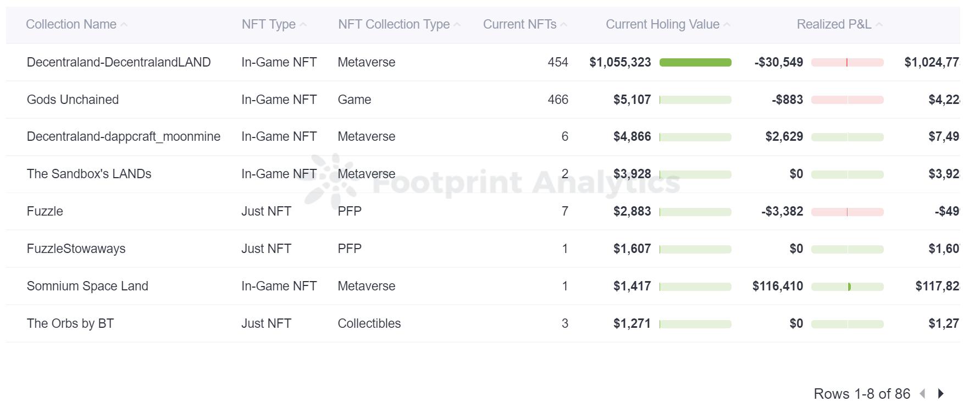Image resolution: width=980 pixels, height=407 pixels.
Task: Sort by NFT Type column
Action: coord(268,24)
